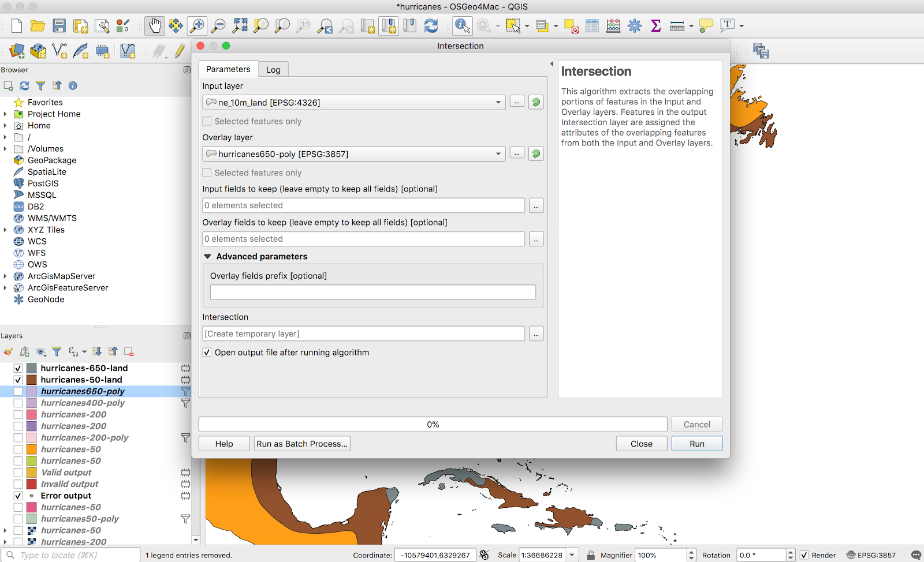Activate the Zoom Out magnifier tool
The image size is (924, 562).
point(218,26)
